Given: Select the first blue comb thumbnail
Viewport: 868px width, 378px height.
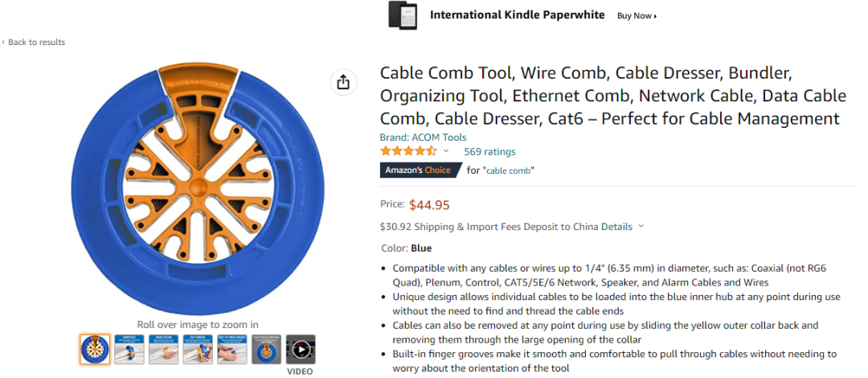Looking at the screenshot, I should [x=95, y=350].
